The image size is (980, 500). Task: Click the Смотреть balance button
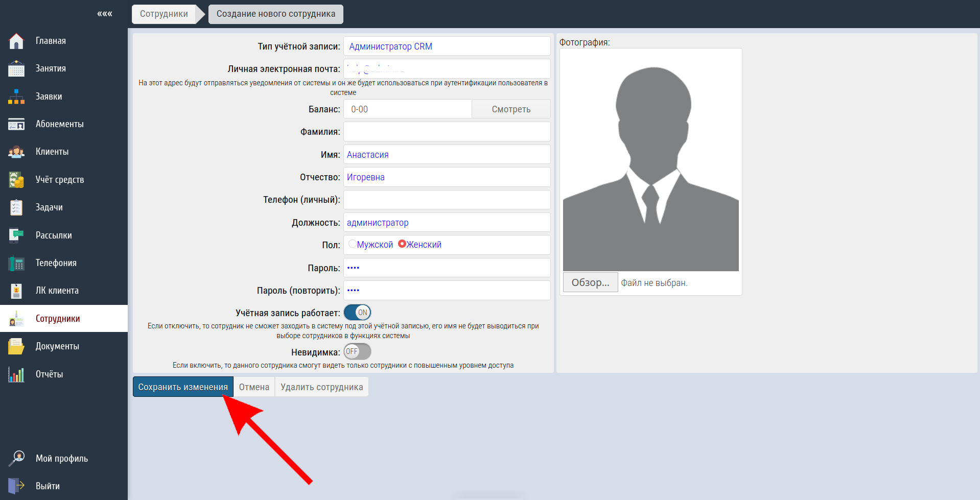[x=511, y=109]
